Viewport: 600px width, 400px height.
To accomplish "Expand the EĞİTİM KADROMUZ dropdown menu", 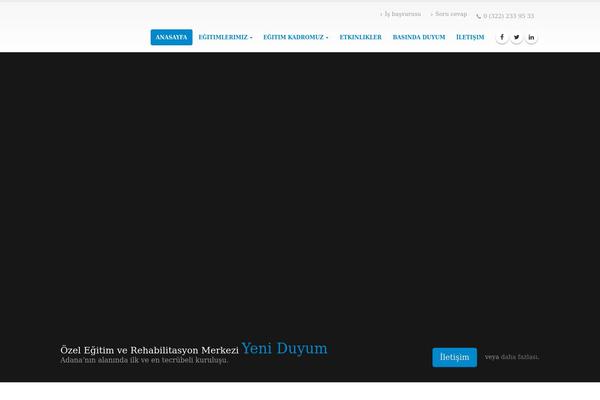I will (296, 37).
